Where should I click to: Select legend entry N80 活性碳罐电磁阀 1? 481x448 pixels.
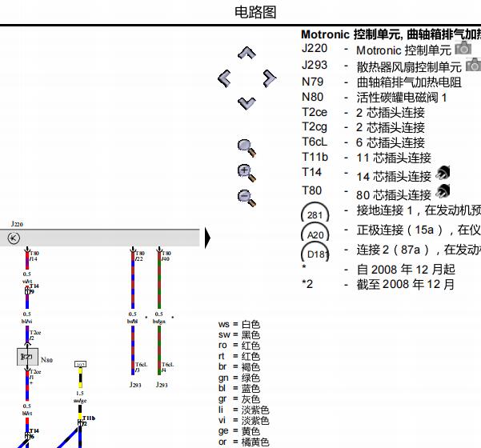(x=374, y=98)
